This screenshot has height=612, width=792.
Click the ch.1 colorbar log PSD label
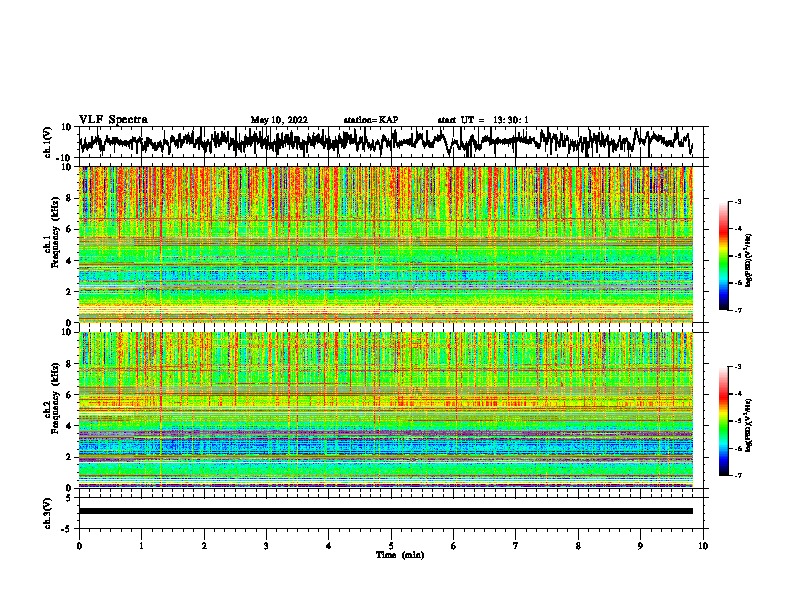point(749,260)
